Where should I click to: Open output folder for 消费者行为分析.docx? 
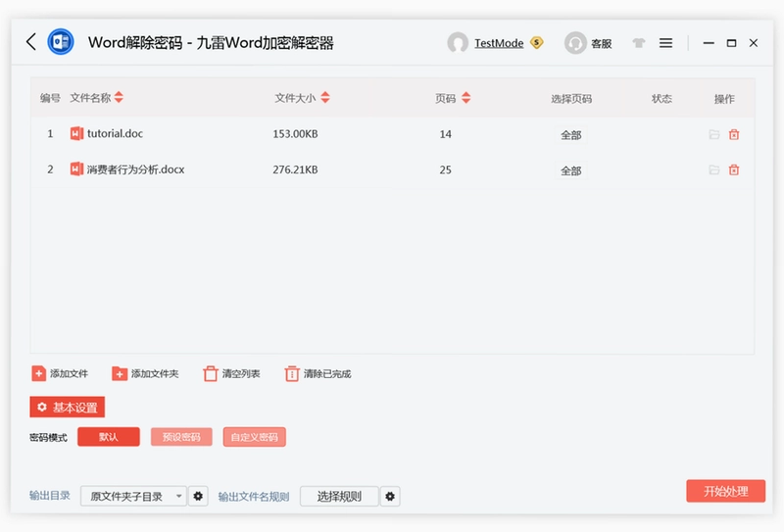coord(714,170)
